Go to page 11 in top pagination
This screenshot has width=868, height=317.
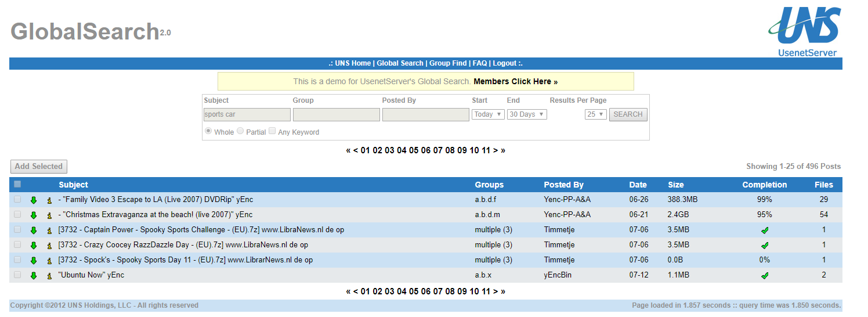pyautogui.click(x=486, y=150)
